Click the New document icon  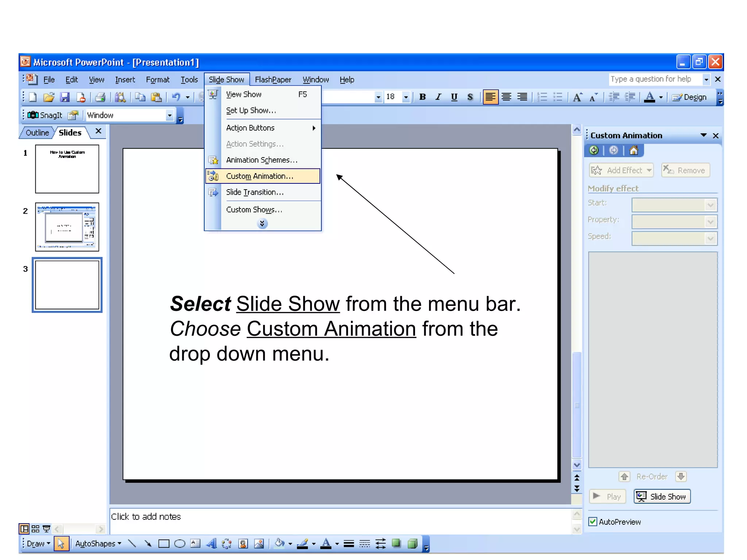coord(32,97)
